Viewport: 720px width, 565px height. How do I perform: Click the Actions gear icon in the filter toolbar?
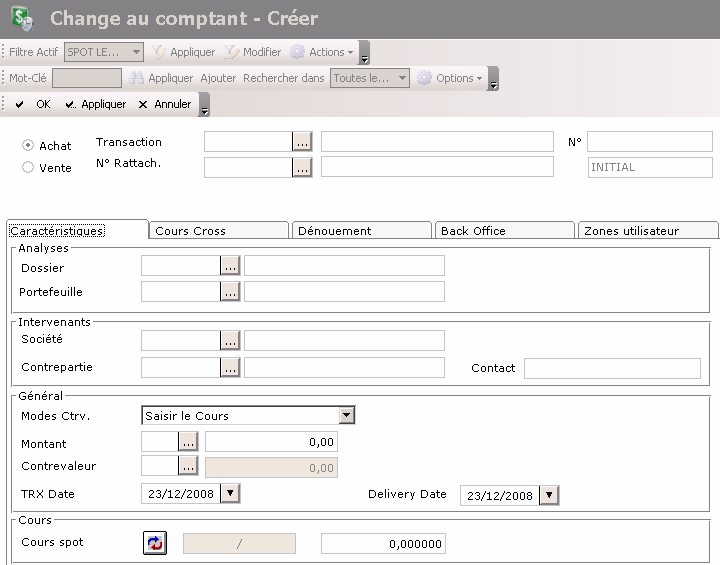pyautogui.click(x=297, y=52)
